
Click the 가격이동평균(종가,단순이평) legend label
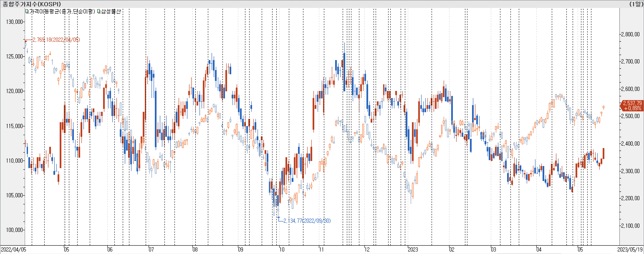click(62, 11)
